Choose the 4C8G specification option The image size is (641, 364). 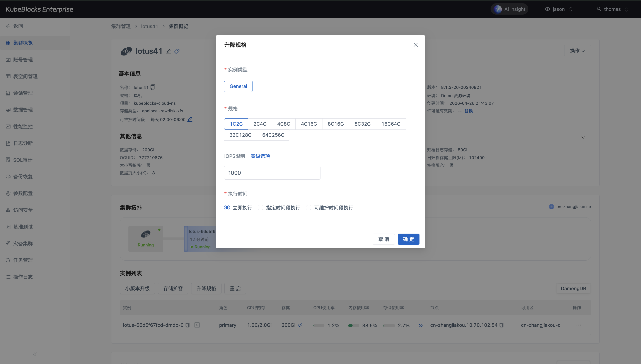(x=284, y=124)
